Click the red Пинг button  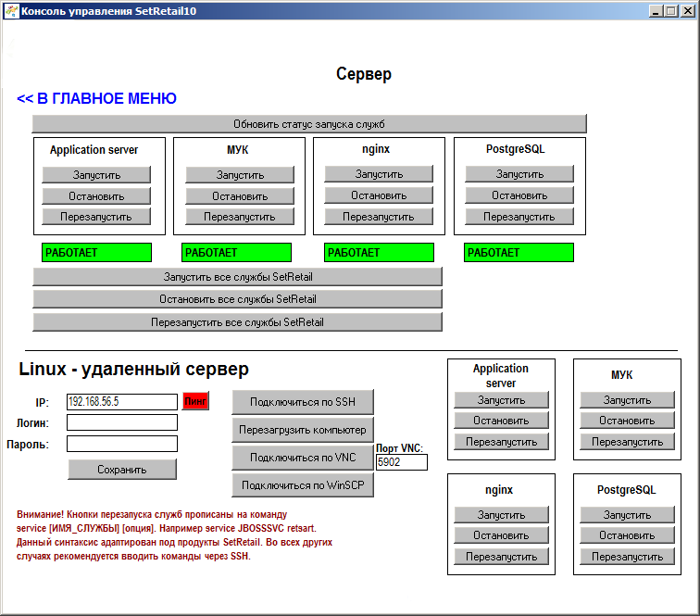pyautogui.click(x=195, y=401)
